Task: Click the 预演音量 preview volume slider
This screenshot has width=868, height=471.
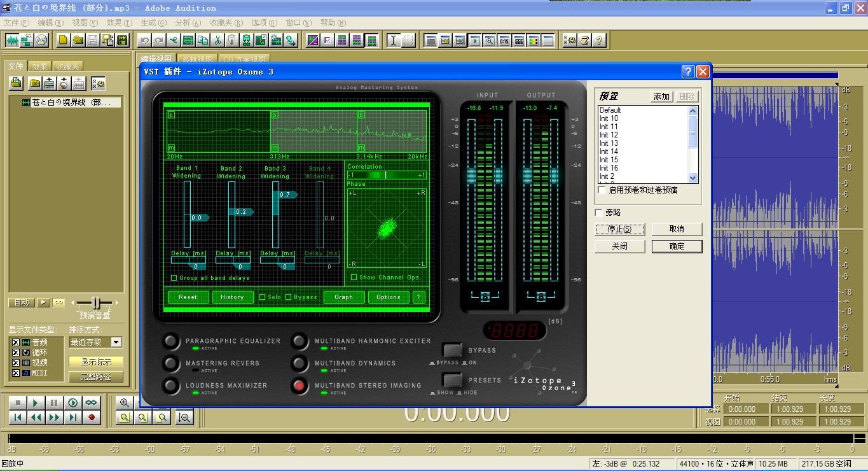Action: [x=95, y=303]
